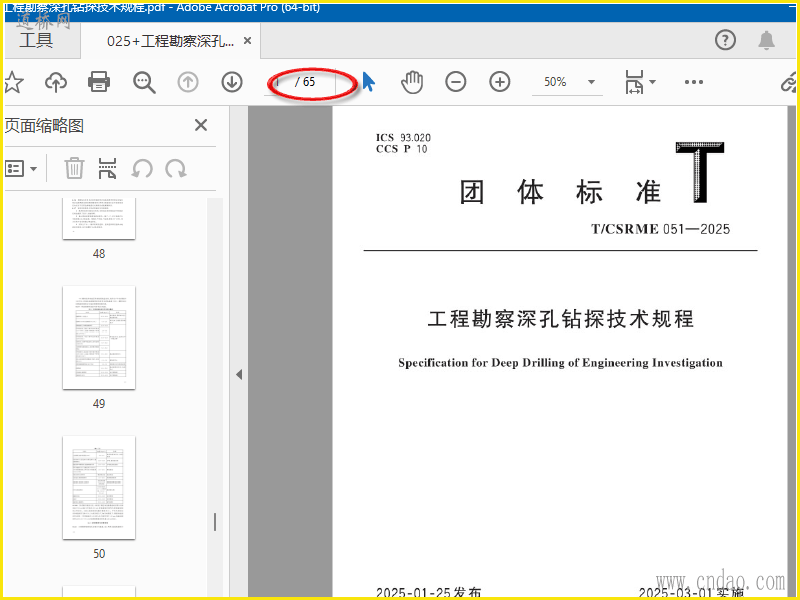Activate the hand pan tool
This screenshot has width=800, height=600.
(412, 82)
